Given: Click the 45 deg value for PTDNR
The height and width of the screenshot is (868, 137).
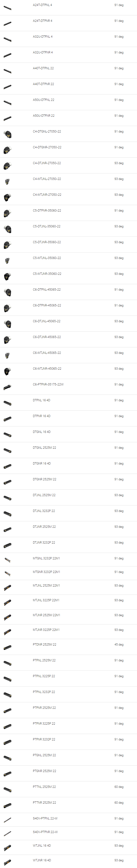Looking at the screenshot, I should pos(119,645).
